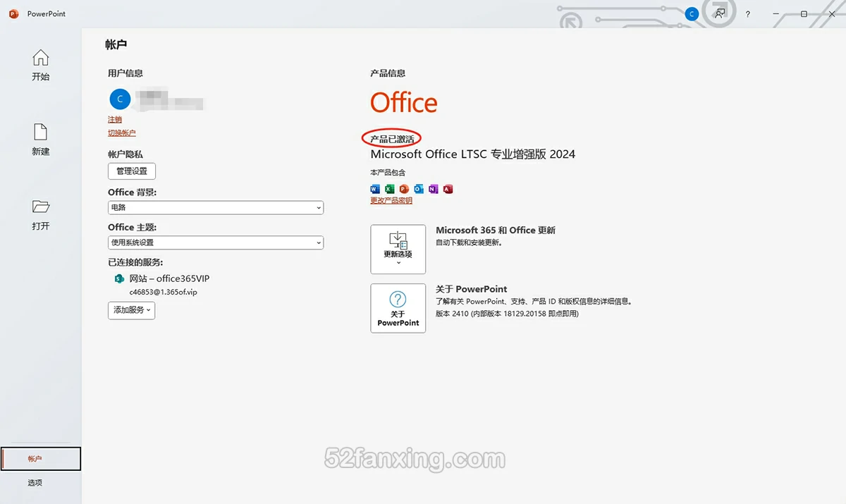
Task: Click the feedback person icon in title bar
Action: (x=719, y=13)
